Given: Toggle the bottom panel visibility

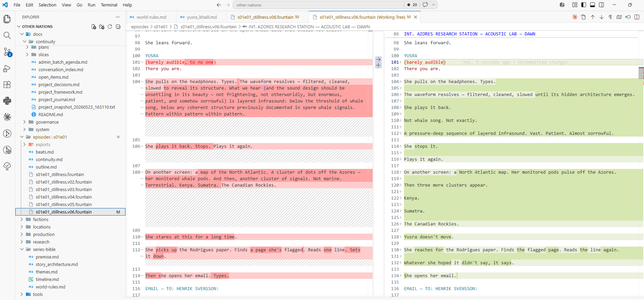Looking at the screenshot, I should click(593, 5).
